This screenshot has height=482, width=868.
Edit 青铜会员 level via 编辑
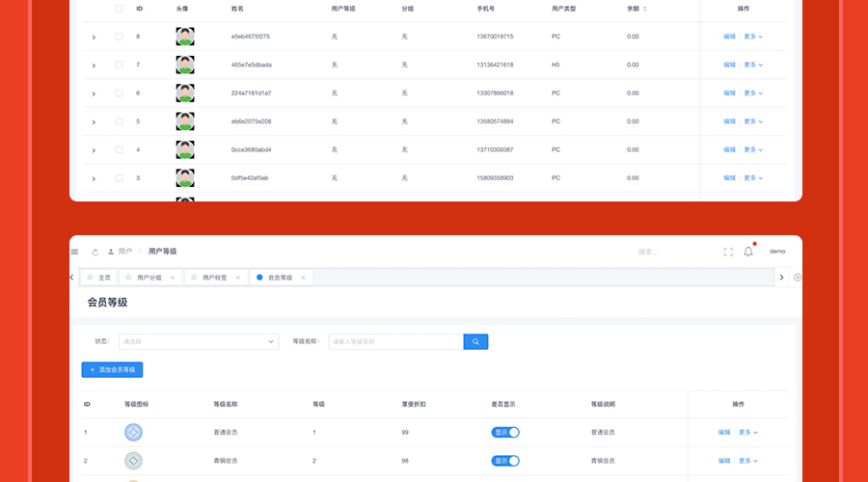(x=724, y=461)
